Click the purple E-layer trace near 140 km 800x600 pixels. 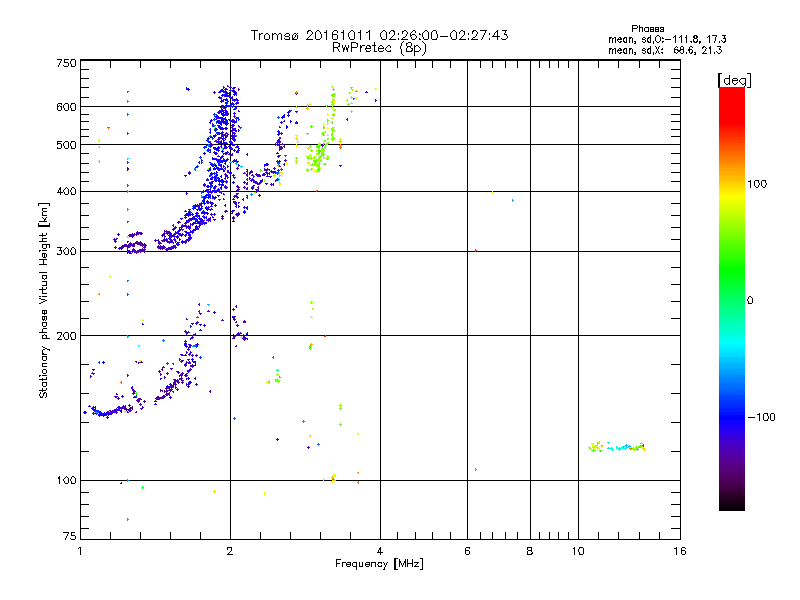(x=110, y=411)
